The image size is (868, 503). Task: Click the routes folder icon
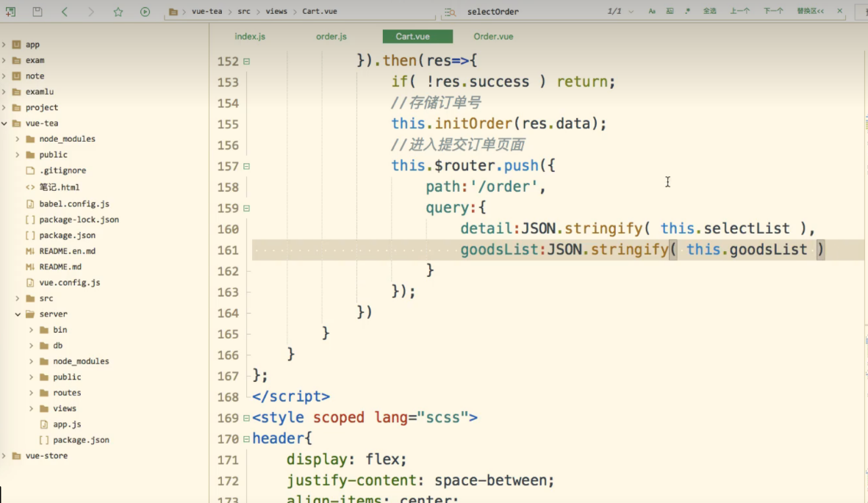click(x=44, y=393)
